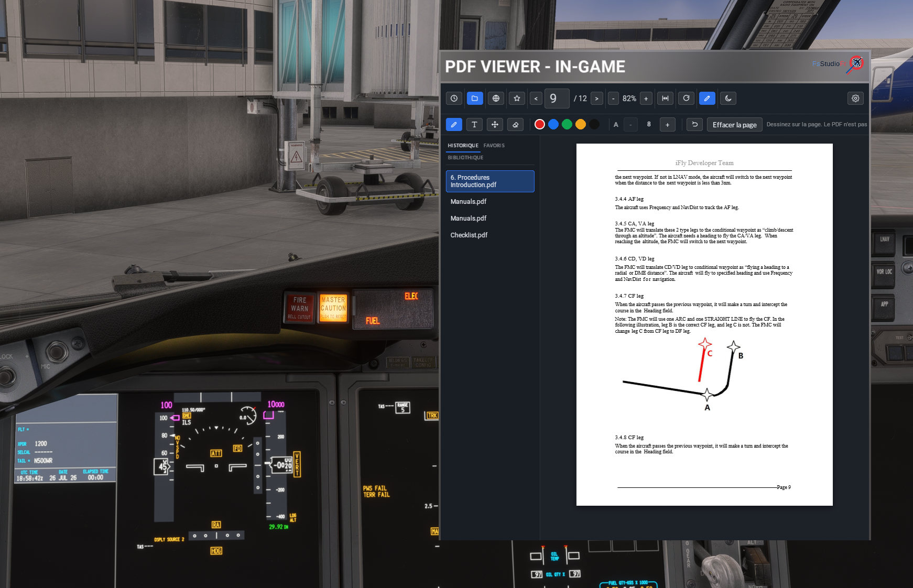This screenshot has height=588, width=913.
Task: Click the 82% zoom level text
Action: pos(629,99)
